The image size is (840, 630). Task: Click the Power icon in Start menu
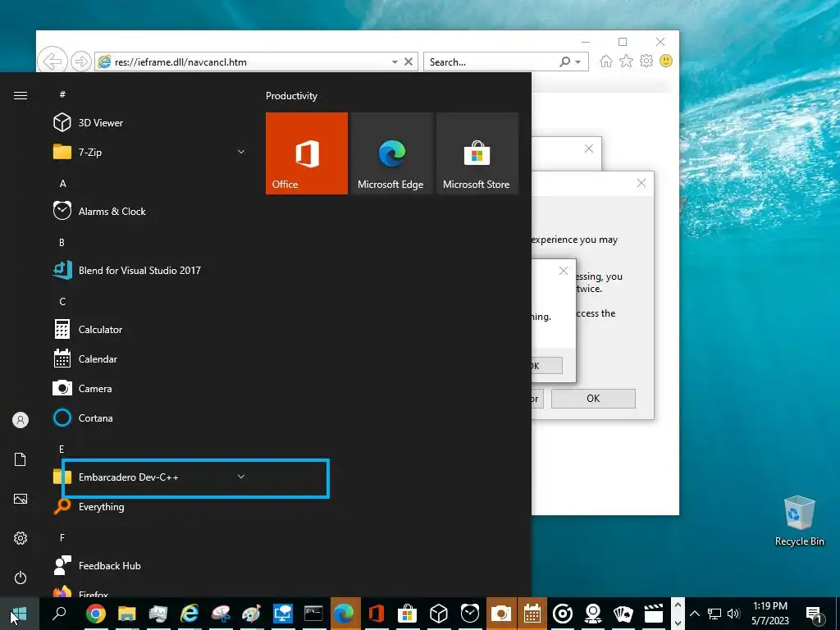pos(21,577)
